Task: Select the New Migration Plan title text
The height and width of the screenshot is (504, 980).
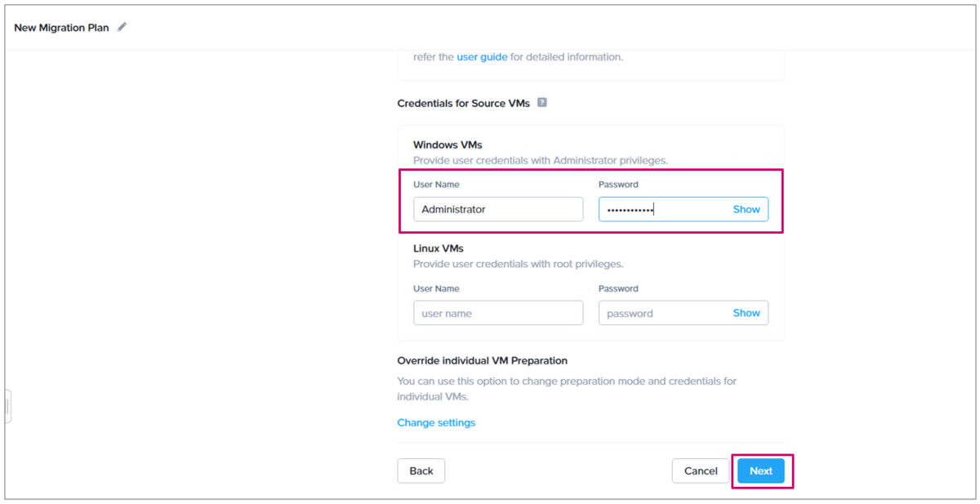Action: click(x=62, y=27)
